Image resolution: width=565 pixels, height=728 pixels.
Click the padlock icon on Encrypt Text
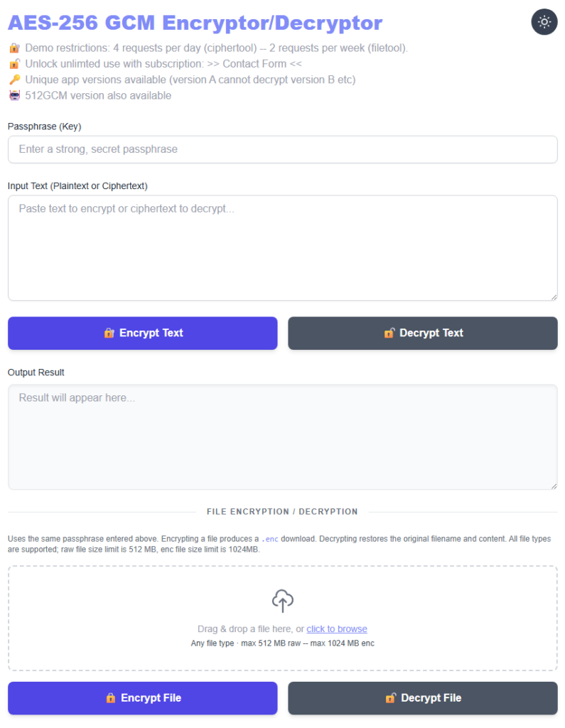[109, 333]
